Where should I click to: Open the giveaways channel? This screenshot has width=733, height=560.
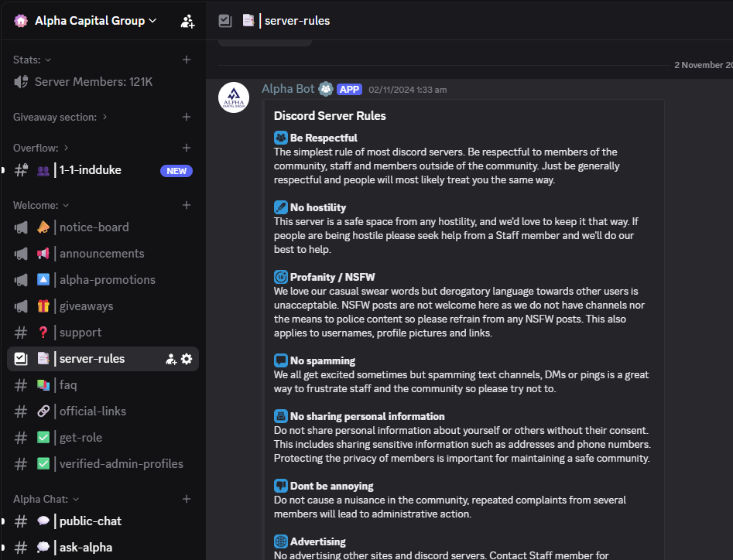[103, 306]
